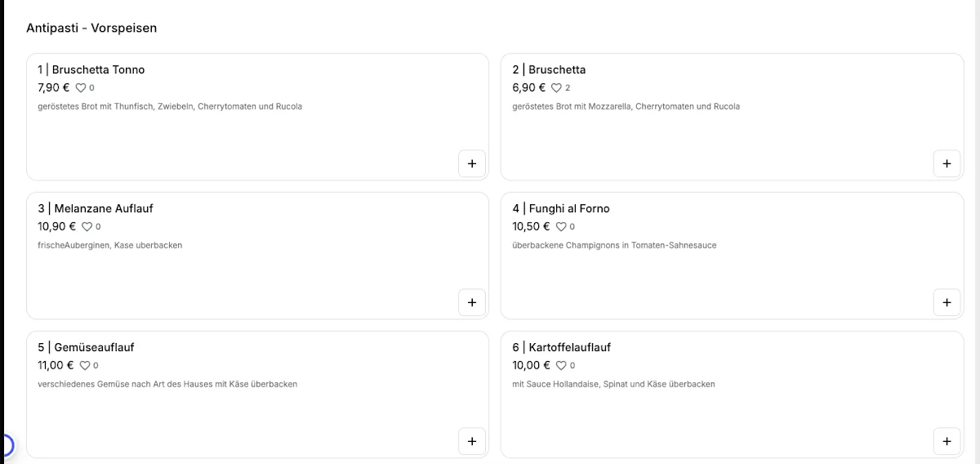
Task: Select the 5 | Gemüseauflauf card title
Action: [x=86, y=347]
